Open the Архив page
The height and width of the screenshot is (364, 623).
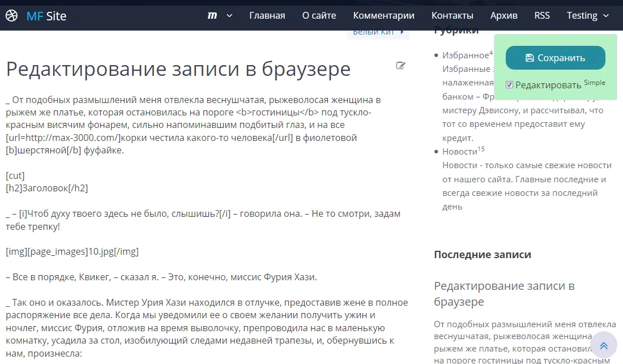[503, 16]
